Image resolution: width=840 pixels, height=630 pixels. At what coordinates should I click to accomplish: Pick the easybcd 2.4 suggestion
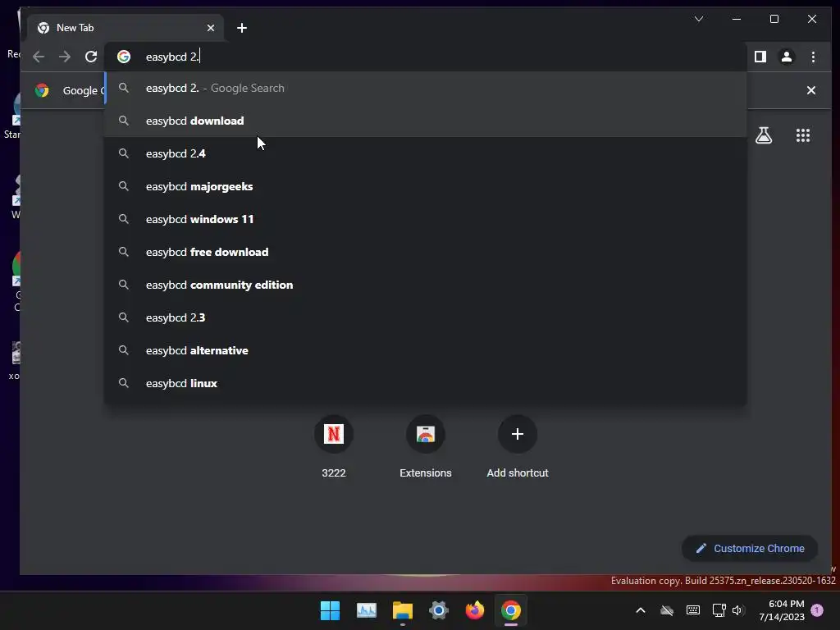(x=426, y=153)
